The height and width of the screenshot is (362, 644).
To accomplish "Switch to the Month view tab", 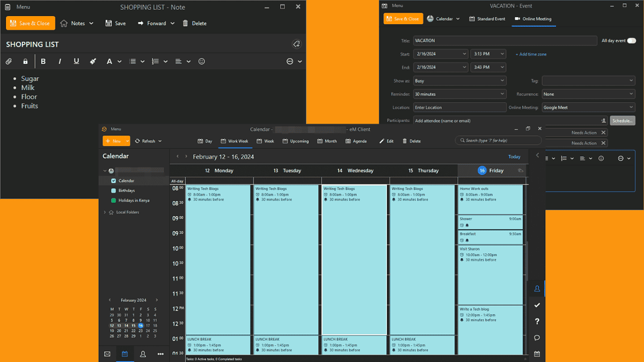I will coord(327,141).
